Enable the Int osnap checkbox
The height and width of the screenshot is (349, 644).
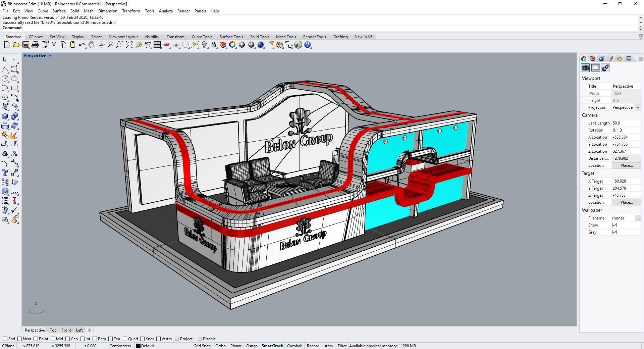click(82, 339)
